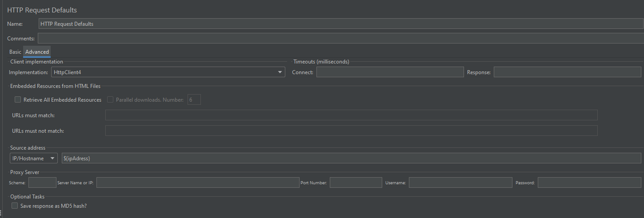Click the HTTP Request Defaults panel title
Image resolution: width=644 pixels, height=218 pixels.
click(42, 10)
